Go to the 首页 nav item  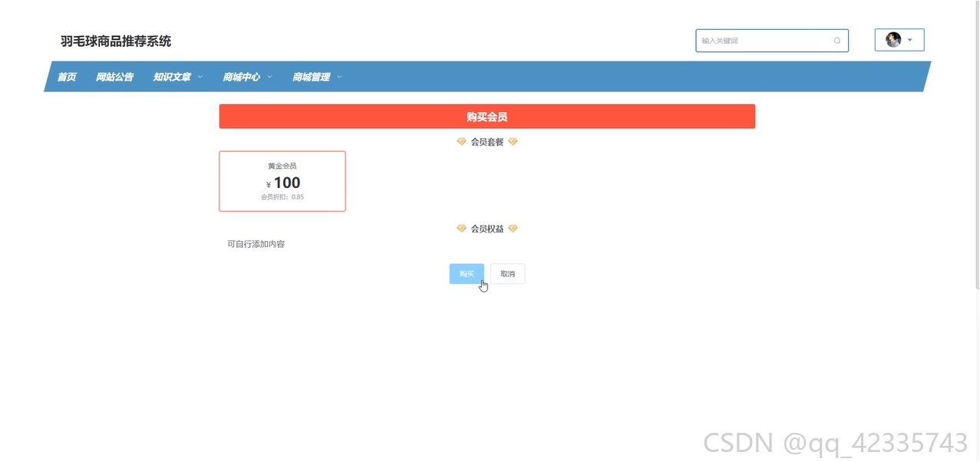tap(67, 77)
